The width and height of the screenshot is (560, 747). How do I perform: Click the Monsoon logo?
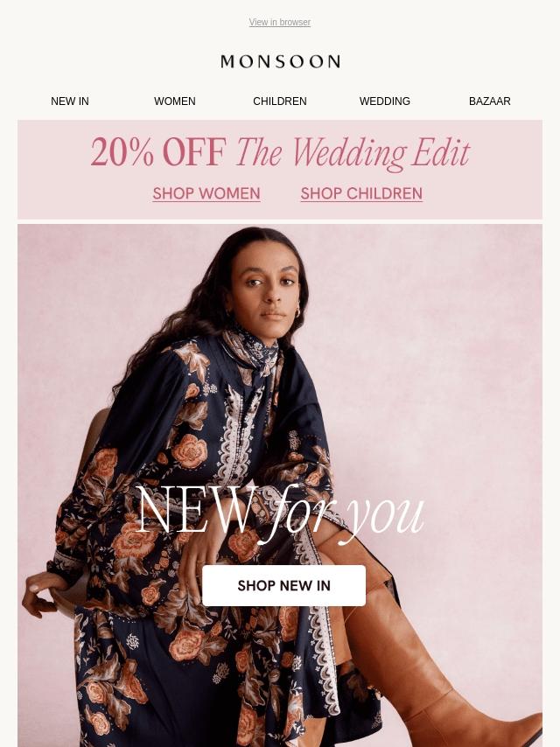tap(280, 61)
